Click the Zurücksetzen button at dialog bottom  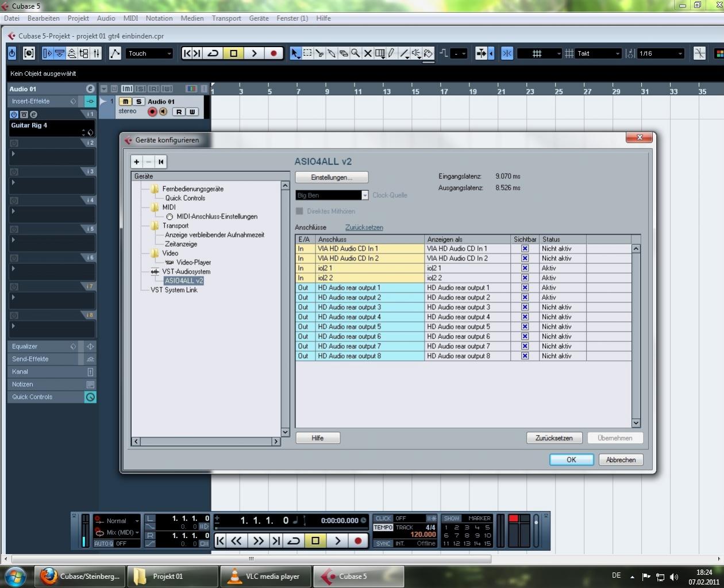(x=554, y=438)
